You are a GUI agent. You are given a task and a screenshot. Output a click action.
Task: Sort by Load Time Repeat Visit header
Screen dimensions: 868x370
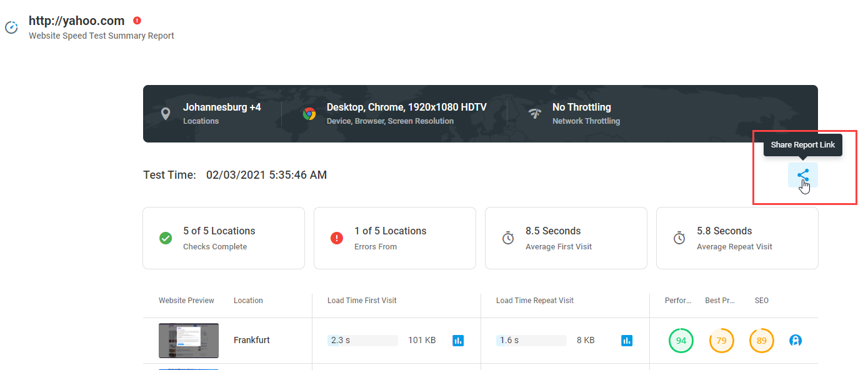pyautogui.click(x=535, y=301)
